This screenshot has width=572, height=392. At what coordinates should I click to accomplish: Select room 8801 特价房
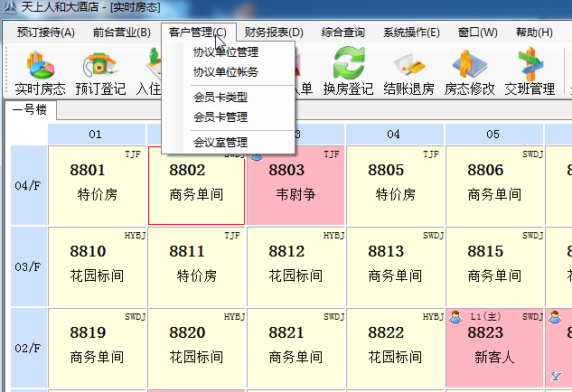[97, 185]
